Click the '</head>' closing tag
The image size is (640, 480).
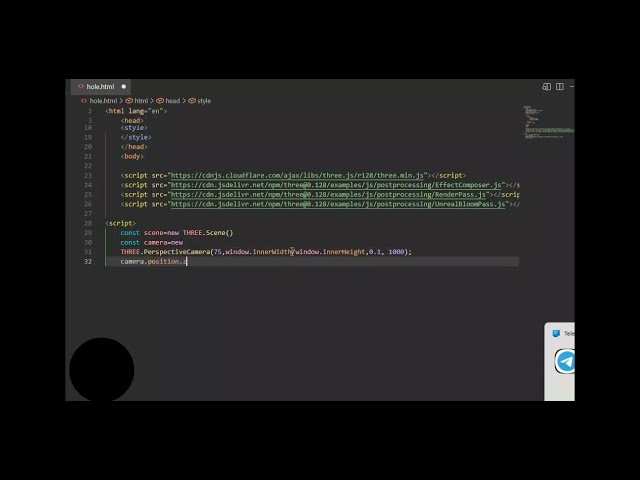[x=134, y=147]
